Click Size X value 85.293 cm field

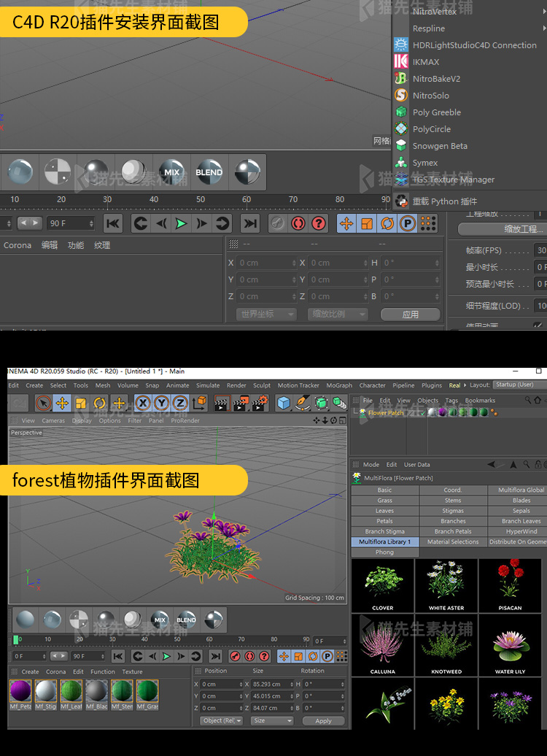273,684
